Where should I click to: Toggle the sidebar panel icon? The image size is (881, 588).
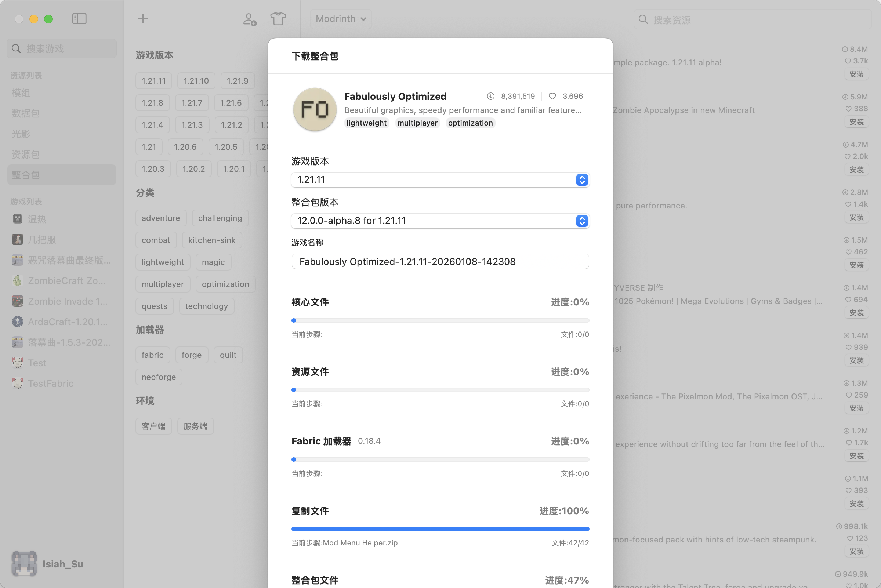click(79, 19)
